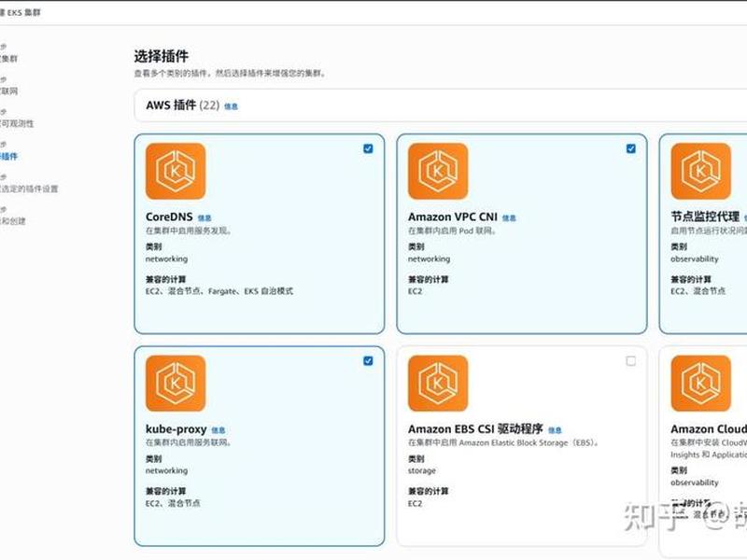
Task: Open the 信息 link next to Amazon VPC CNI
Action: pos(509,218)
